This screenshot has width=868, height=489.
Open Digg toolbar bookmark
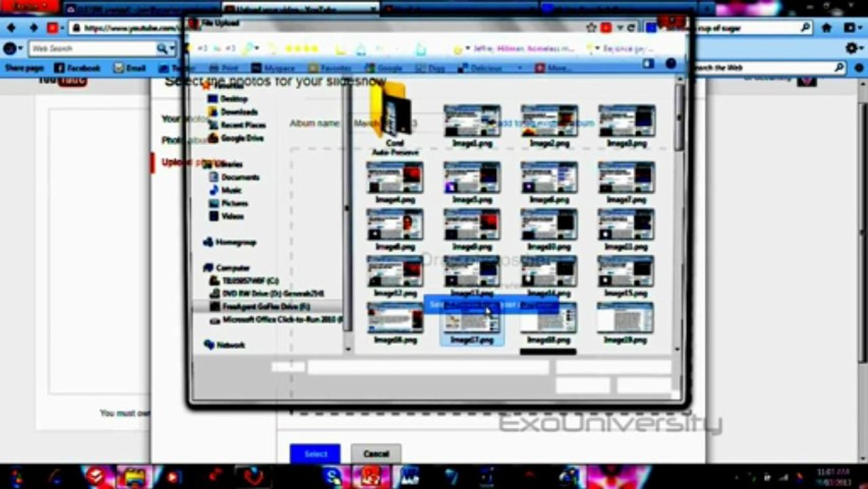[430, 68]
